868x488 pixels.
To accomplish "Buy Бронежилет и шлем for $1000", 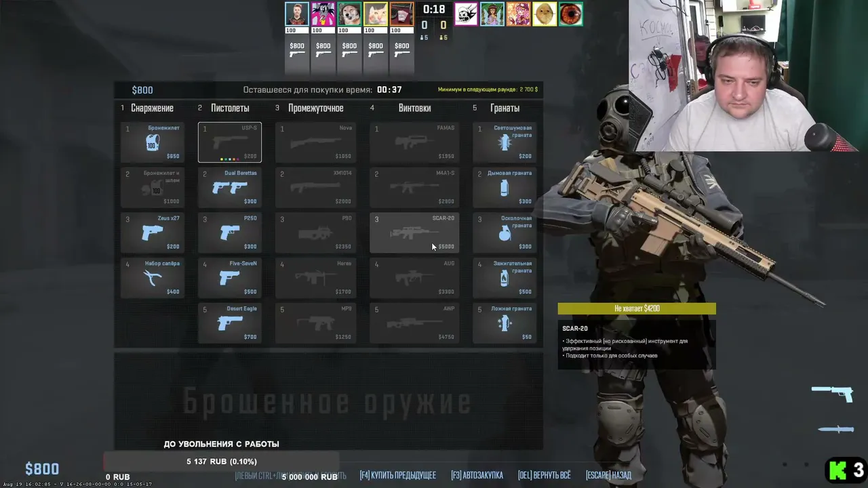I will (153, 188).
